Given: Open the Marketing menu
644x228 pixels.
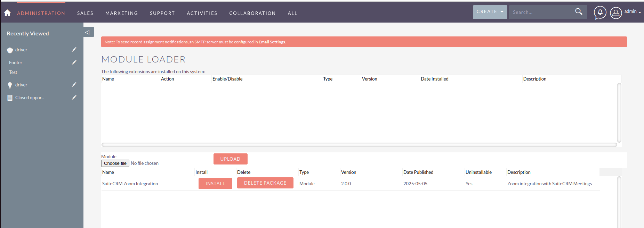Looking at the screenshot, I should [x=122, y=13].
